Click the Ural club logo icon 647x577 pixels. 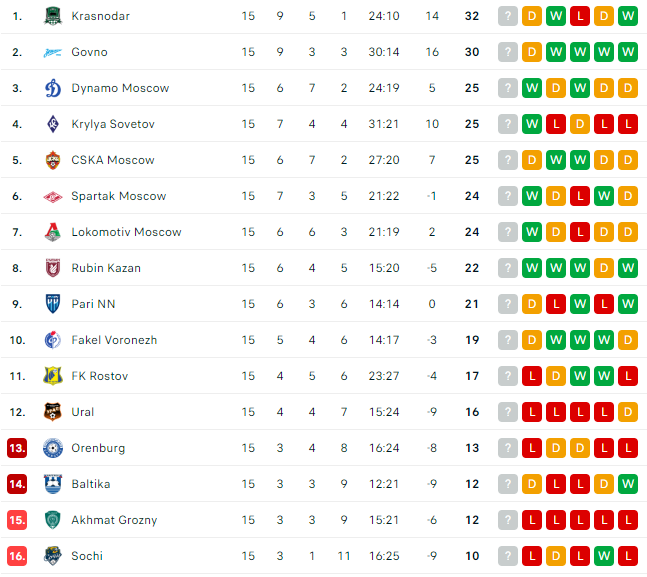53,412
